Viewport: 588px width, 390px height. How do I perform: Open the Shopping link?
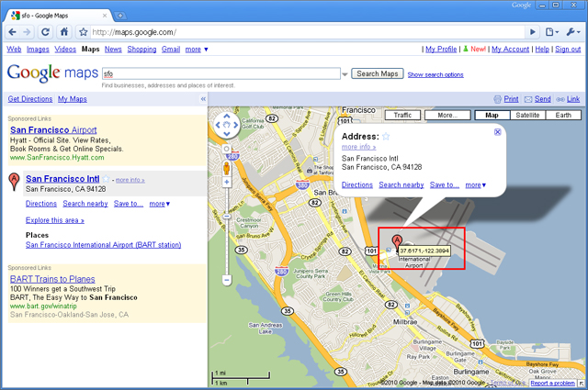(x=141, y=49)
